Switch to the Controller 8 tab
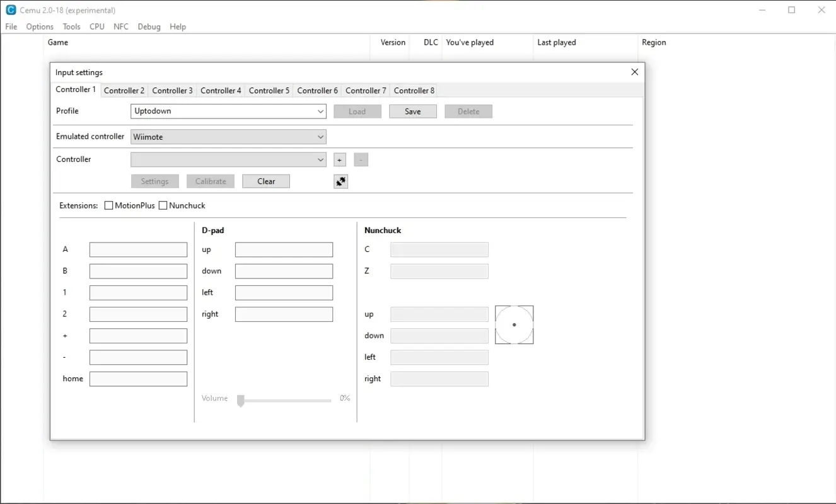This screenshot has width=836, height=504. (x=414, y=91)
